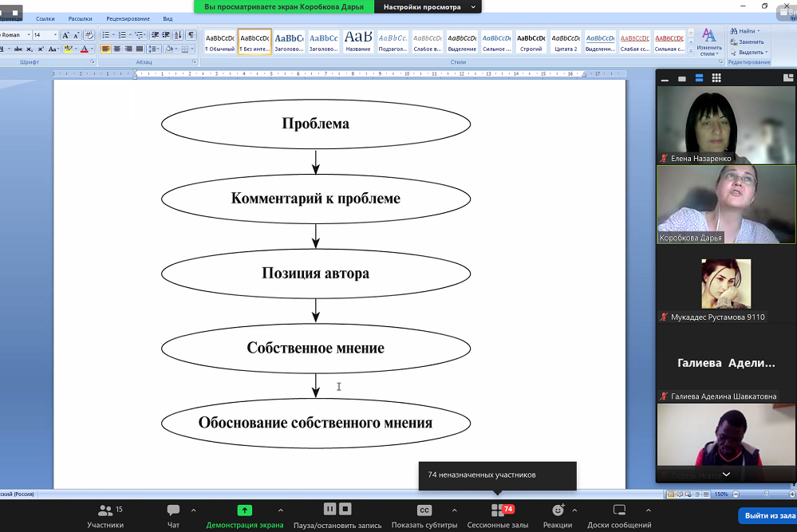Click the Выйти из зала button

point(766,516)
